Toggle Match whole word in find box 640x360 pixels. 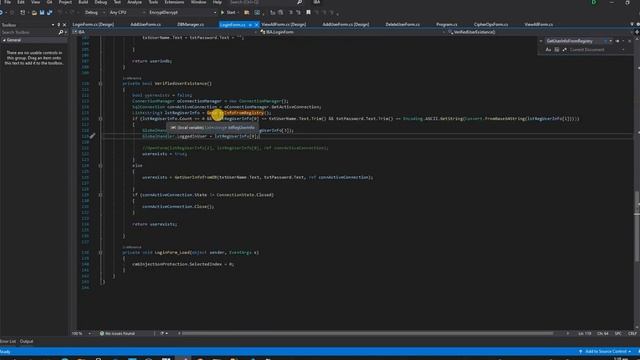coord(556,50)
